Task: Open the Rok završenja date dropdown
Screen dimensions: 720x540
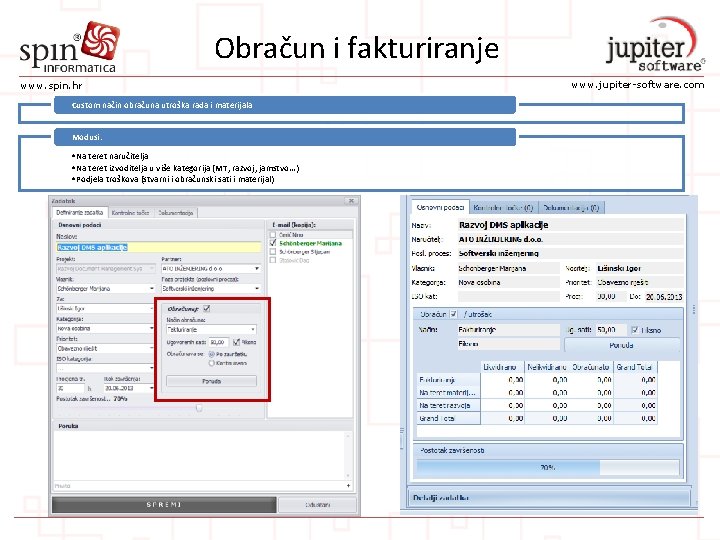Action: coord(152,388)
